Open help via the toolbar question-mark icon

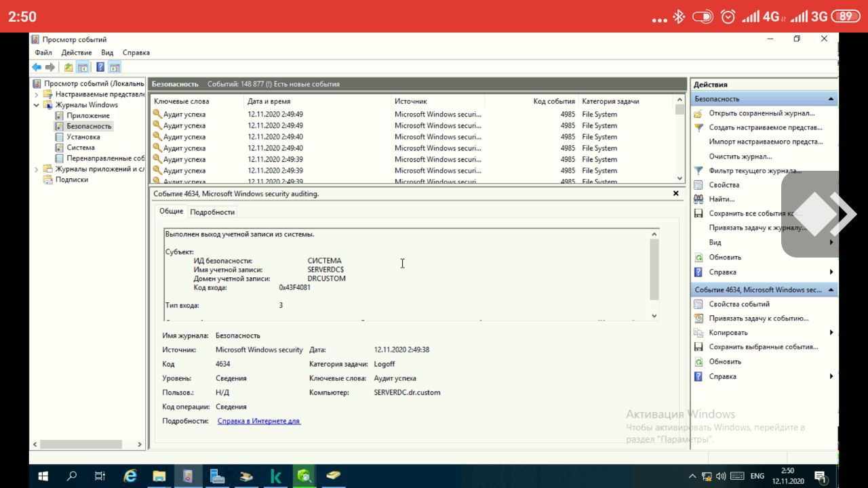pos(100,67)
